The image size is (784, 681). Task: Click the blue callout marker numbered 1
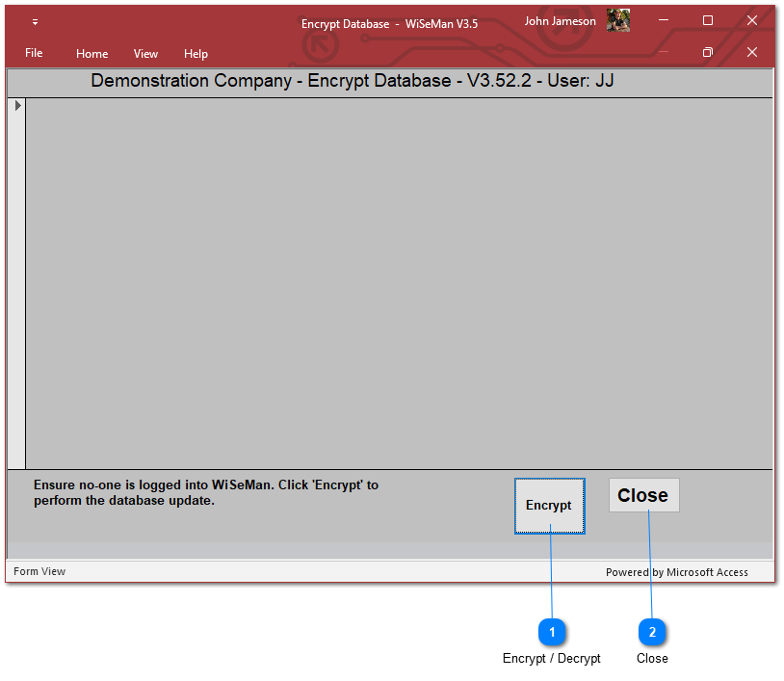click(552, 632)
